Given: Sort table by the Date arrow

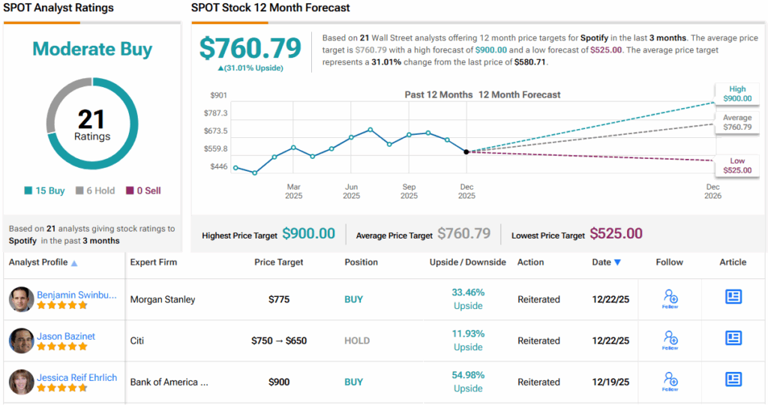Looking at the screenshot, I should (617, 263).
